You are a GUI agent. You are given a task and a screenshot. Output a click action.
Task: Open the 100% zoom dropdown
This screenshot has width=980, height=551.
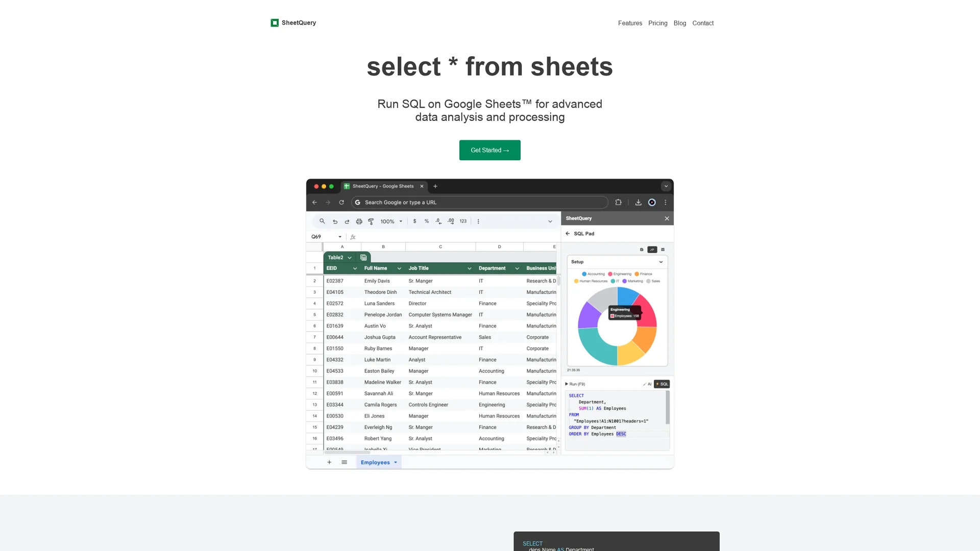coord(391,221)
